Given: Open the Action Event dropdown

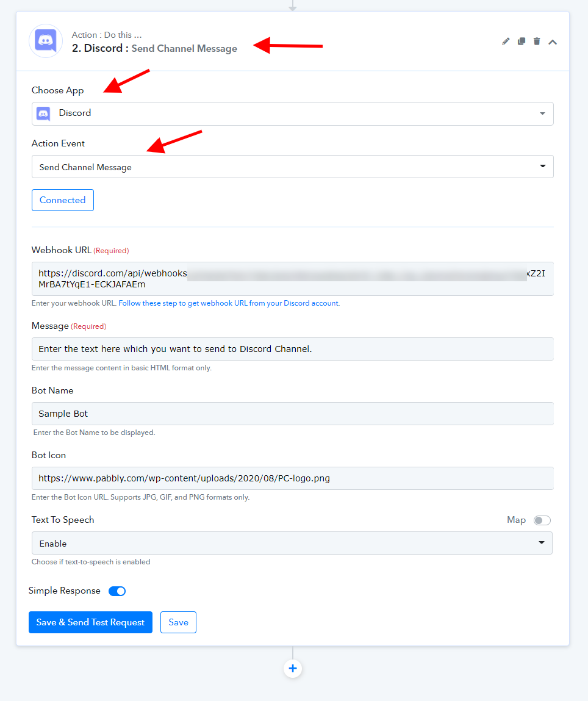Looking at the screenshot, I should [293, 167].
